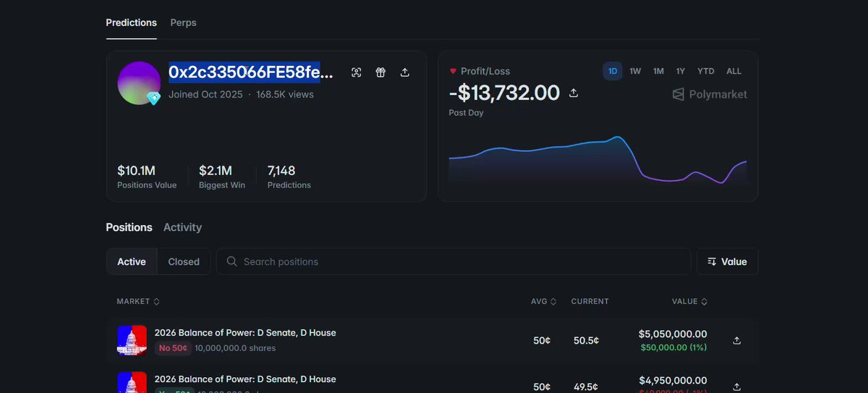Focus the Search positions field
868x393 pixels.
(x=454, y=262)
